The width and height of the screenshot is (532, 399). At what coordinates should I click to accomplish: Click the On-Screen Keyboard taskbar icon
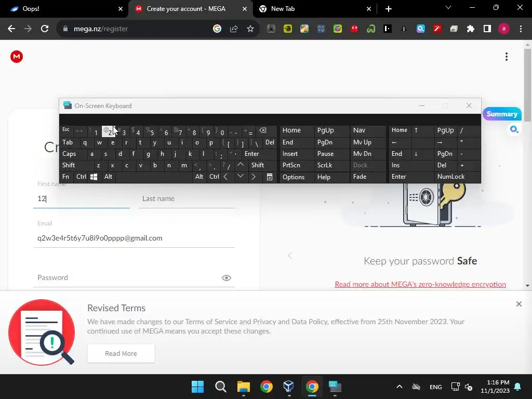(x=335, y=387)
